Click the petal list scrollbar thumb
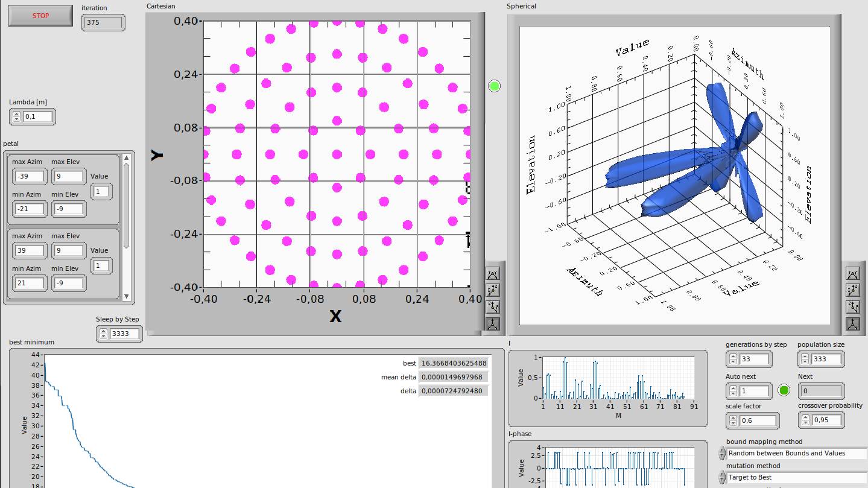This screenshot has width=868, height=488. pyautogui.click(x=126, y=205)
